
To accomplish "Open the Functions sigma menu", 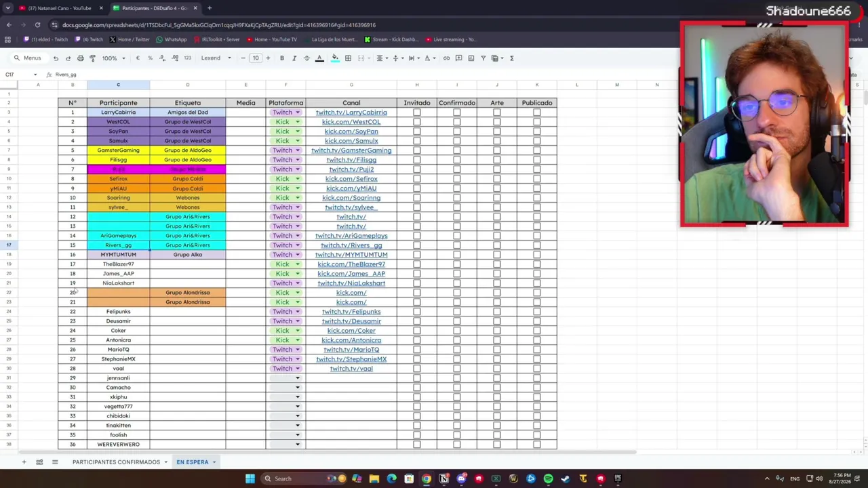I will tap(511, 58).
